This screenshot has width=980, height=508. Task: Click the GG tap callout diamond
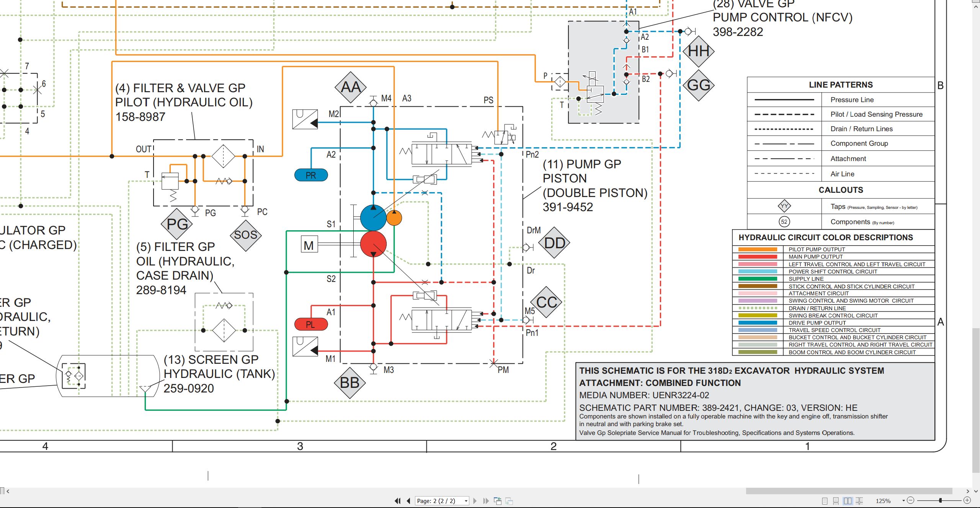pyautogui.click(x=699, y=85)
